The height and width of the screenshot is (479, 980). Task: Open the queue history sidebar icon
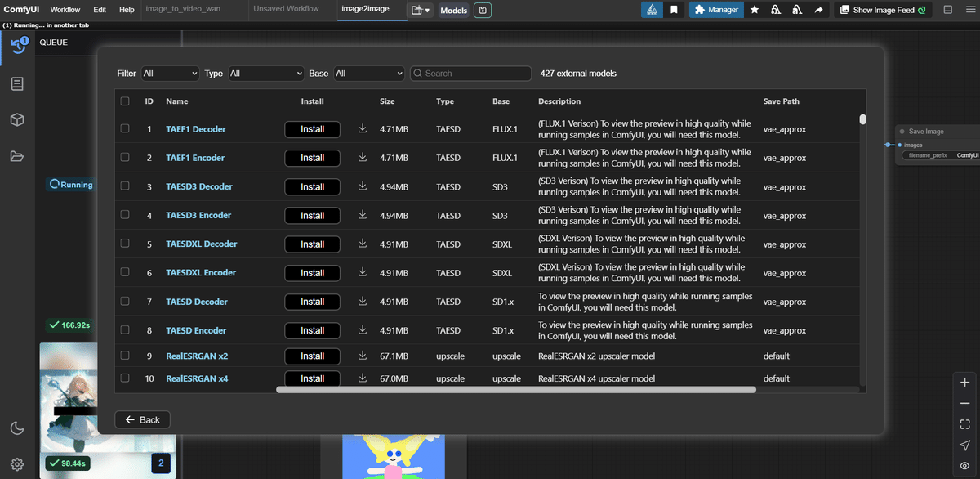17,47
